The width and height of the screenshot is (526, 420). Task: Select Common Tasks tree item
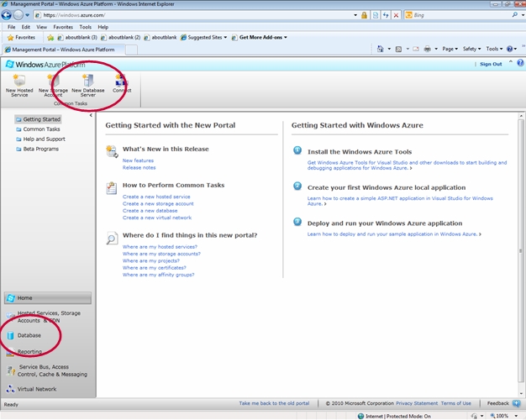click(38, 129)
